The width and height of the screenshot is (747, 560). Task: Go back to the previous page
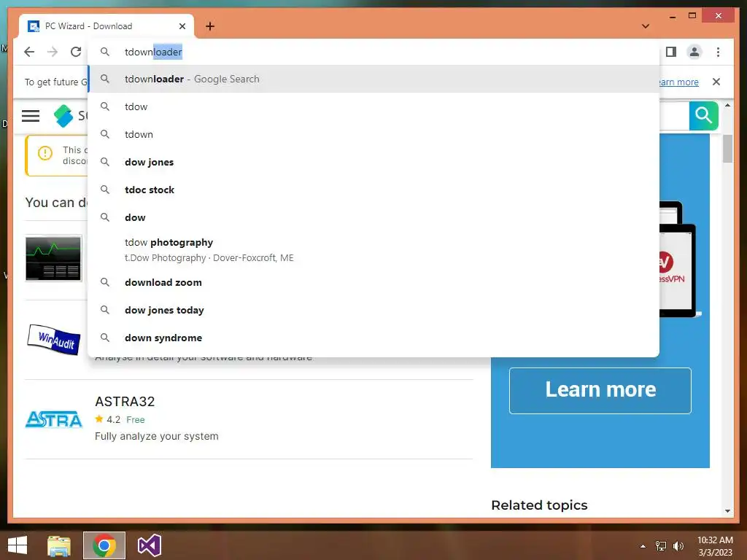click(29, 52)
